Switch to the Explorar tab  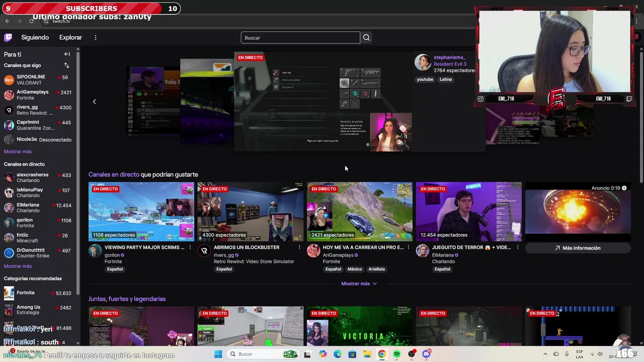coord(70,37)
